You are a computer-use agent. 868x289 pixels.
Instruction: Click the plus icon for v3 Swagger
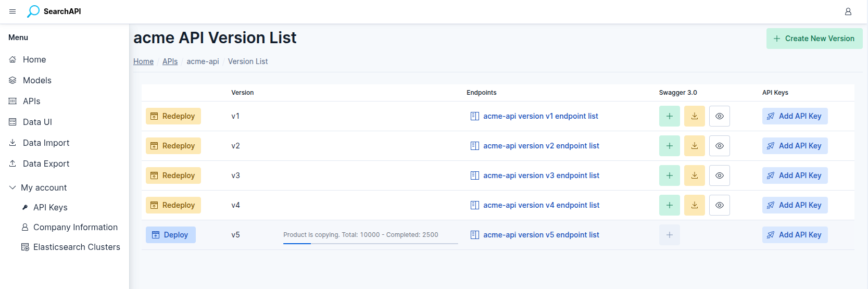tap(670, 175)
